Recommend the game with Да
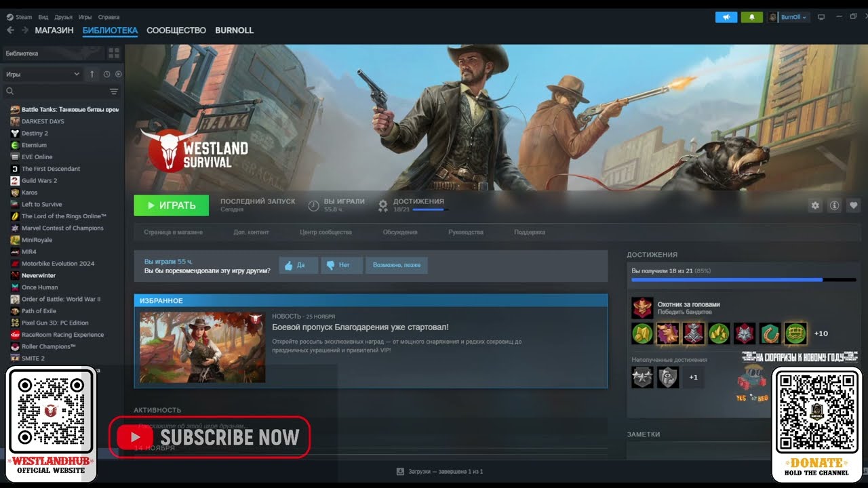 [x=298, y=265]
